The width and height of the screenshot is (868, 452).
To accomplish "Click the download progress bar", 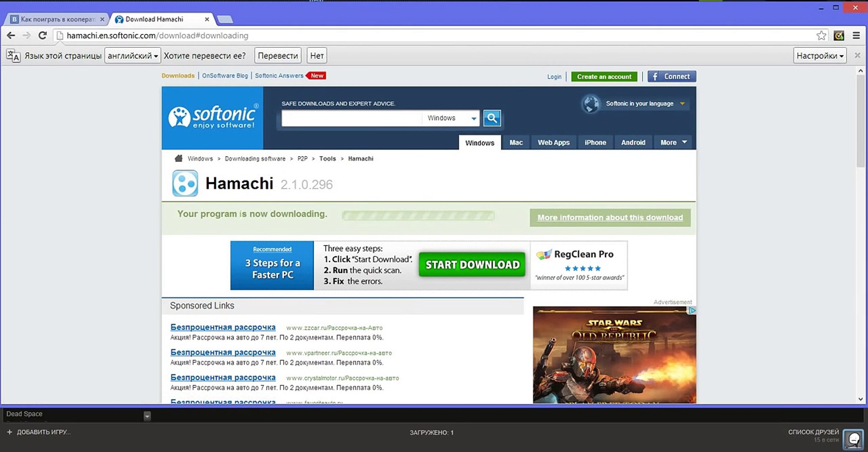I will (418, 216).
